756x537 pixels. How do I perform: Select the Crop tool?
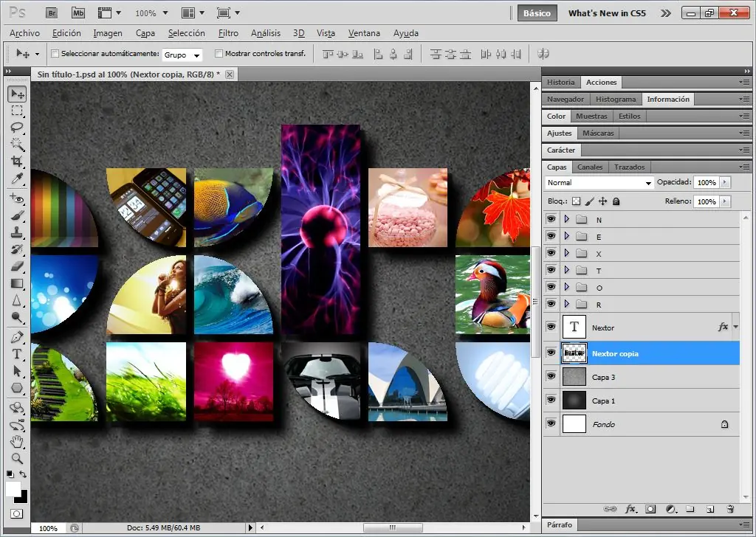pyautogui.click(x=17, y=162)
